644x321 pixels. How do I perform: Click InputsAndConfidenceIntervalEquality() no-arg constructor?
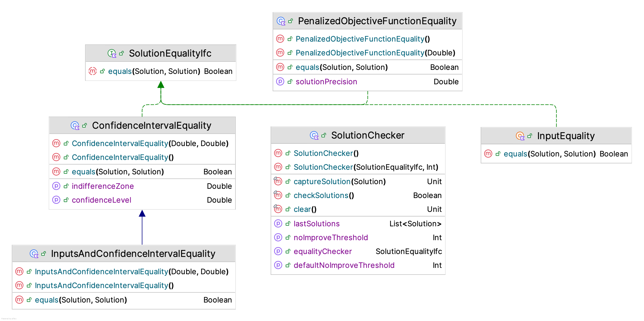pos(104,285)
